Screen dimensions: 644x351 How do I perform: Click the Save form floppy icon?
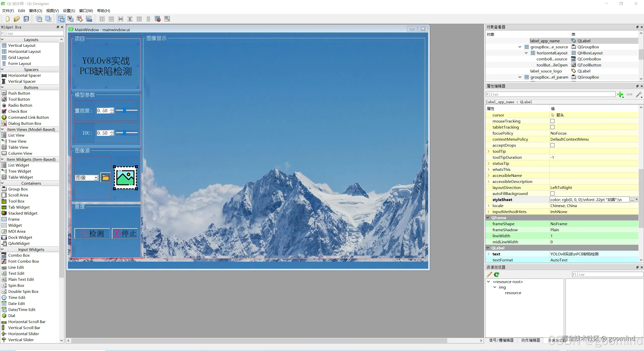pos(26,19)
